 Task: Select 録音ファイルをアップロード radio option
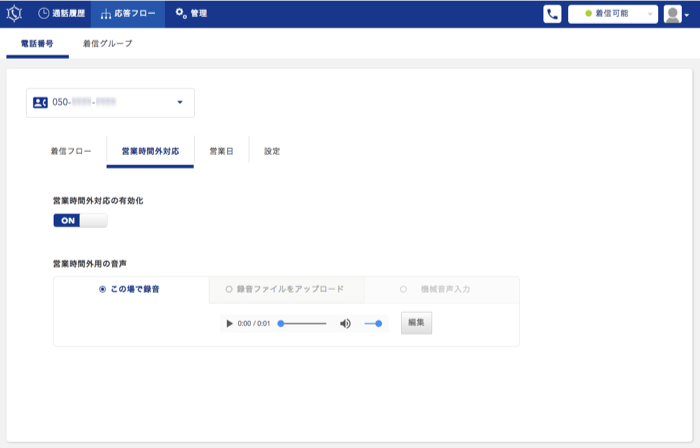(x=285, y=289)
